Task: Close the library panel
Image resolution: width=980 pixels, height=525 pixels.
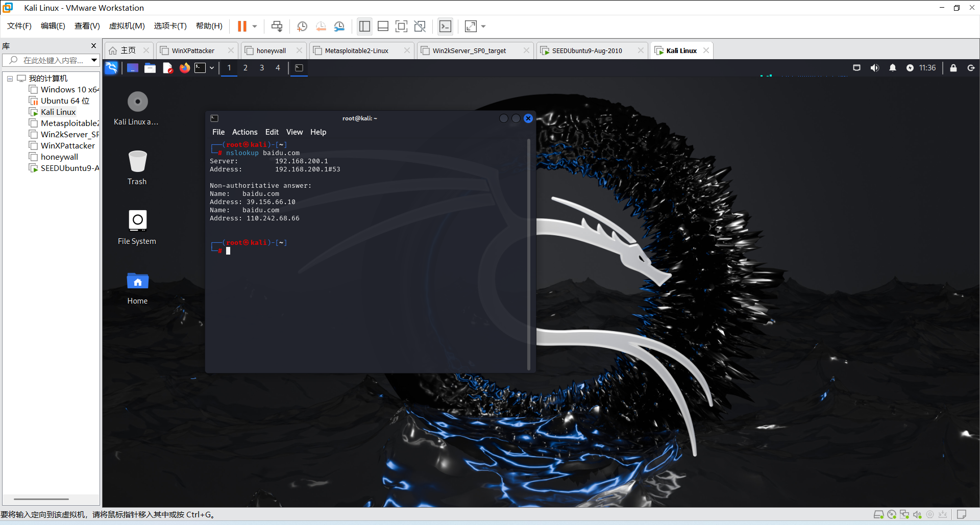Action: click(93, 46)
